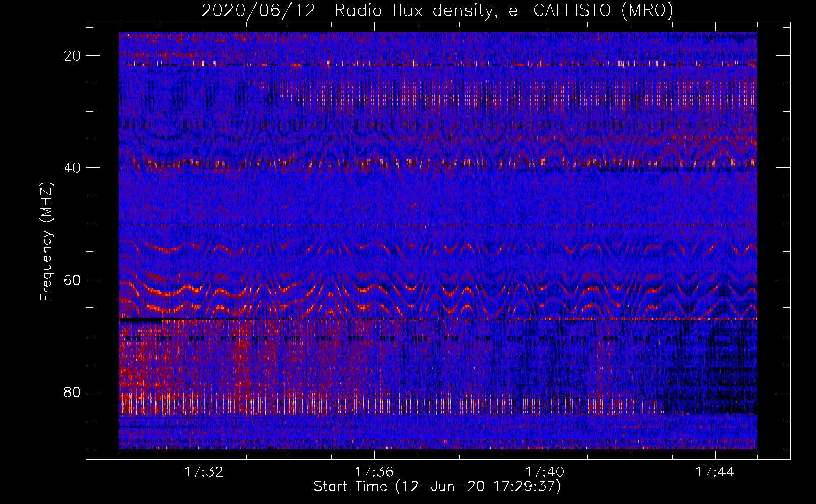Click the time tick label '17:32'
Image resolution: width=816 pixels, height=504 pixels.
point(204,472)
